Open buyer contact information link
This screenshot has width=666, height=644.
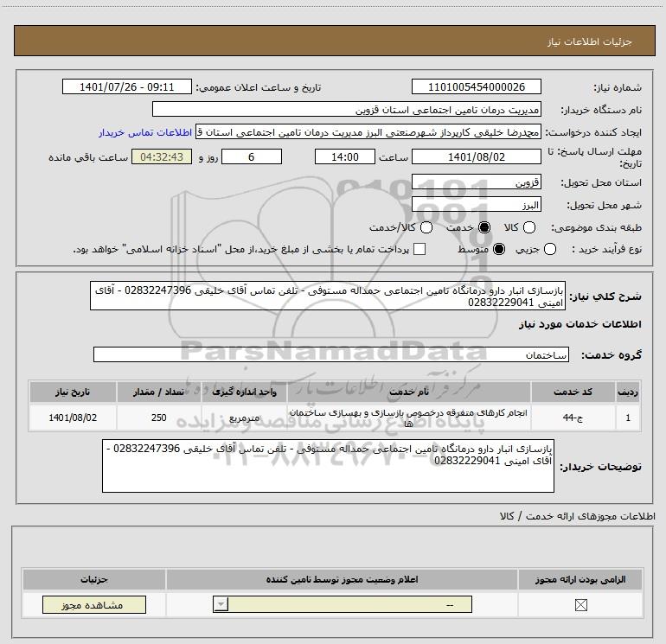(x=145, y=132)
